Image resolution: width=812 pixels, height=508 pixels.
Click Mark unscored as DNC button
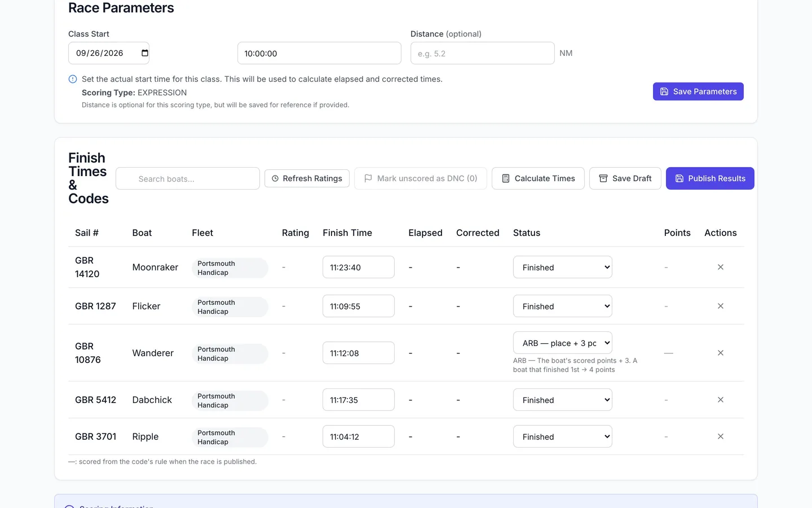(420, 178)
